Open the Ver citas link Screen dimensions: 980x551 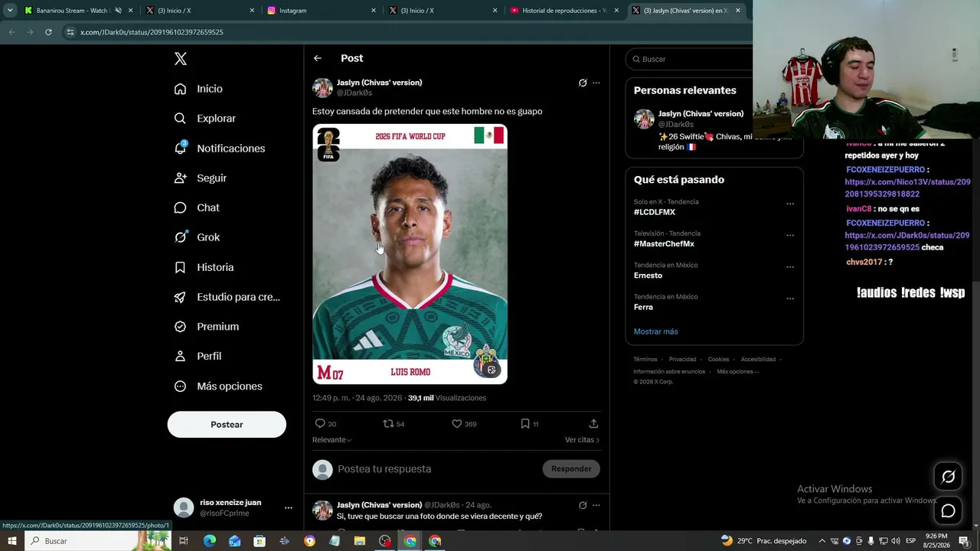(x=582, y=440)
